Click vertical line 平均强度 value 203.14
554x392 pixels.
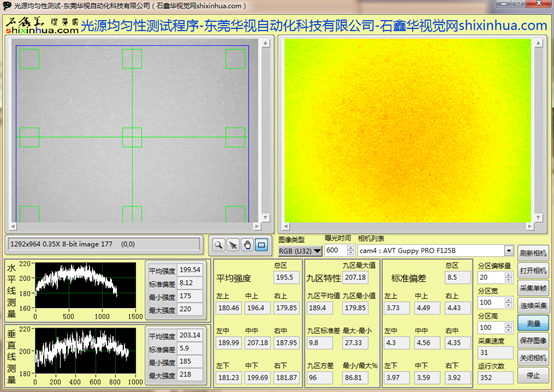[x=190, y=335]
